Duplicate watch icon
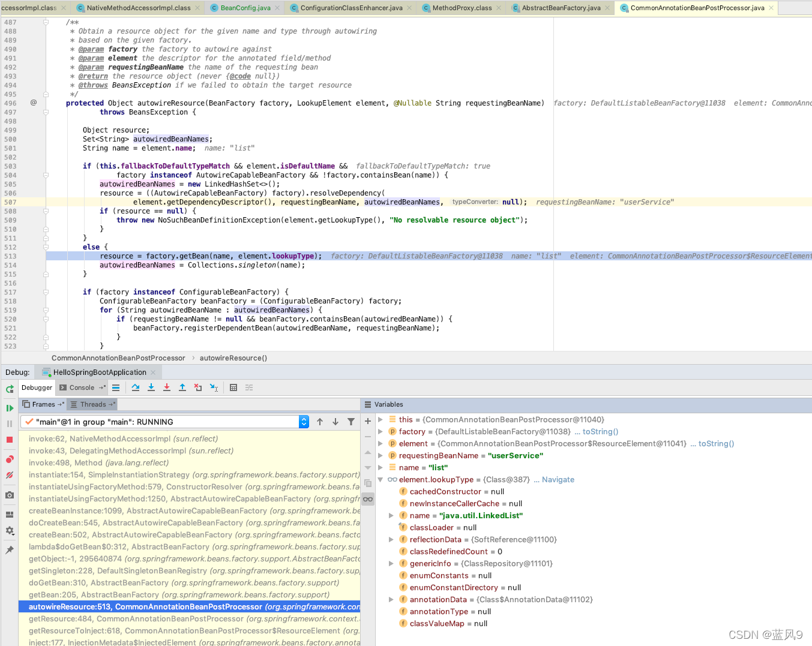This screenshot has height=646, width=812. (x=368, y=483)
